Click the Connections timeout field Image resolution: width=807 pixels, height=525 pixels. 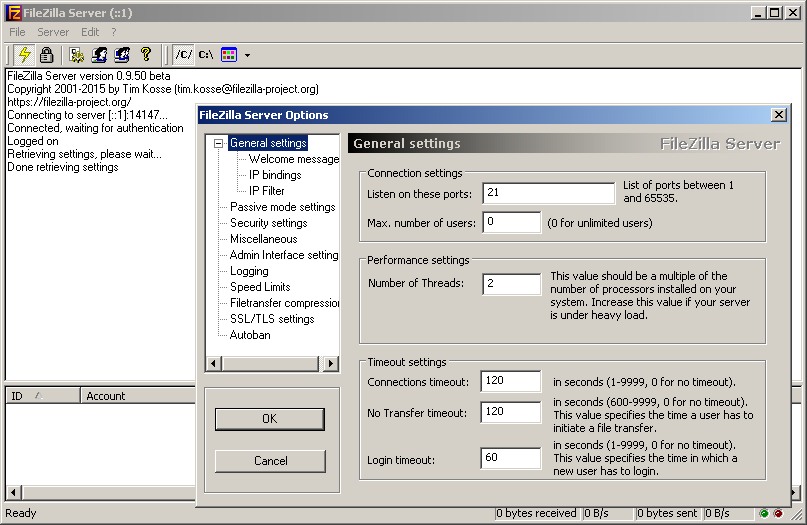pos(511,381)
